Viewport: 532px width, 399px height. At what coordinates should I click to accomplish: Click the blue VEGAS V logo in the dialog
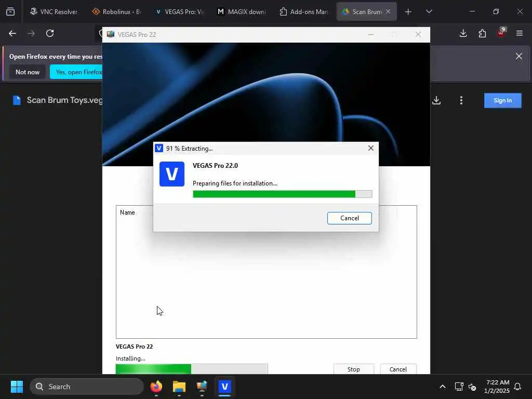click(x=171, y=174)
